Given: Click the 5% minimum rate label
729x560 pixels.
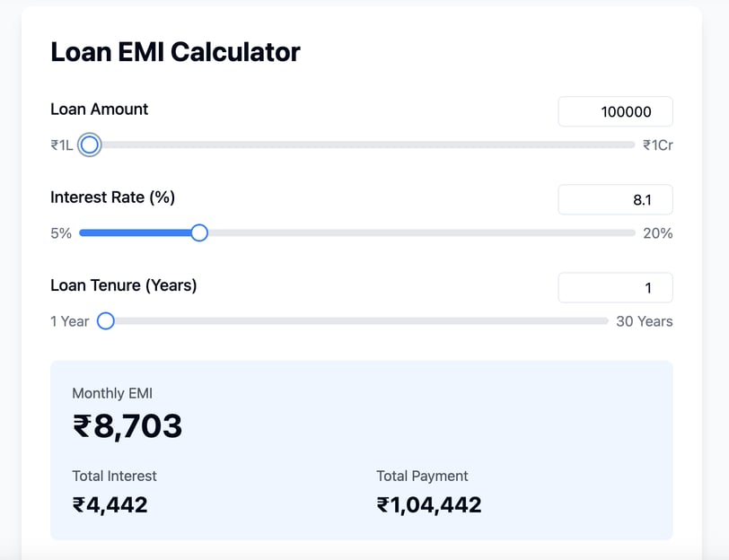Looking at the screenshot, I should (x=60, y=233).
